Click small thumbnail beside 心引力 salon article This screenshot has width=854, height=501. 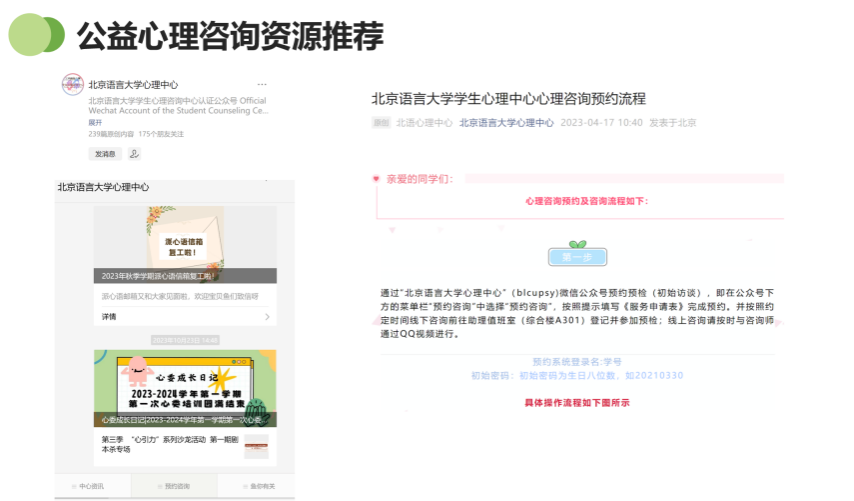click(x=256, y=445)
